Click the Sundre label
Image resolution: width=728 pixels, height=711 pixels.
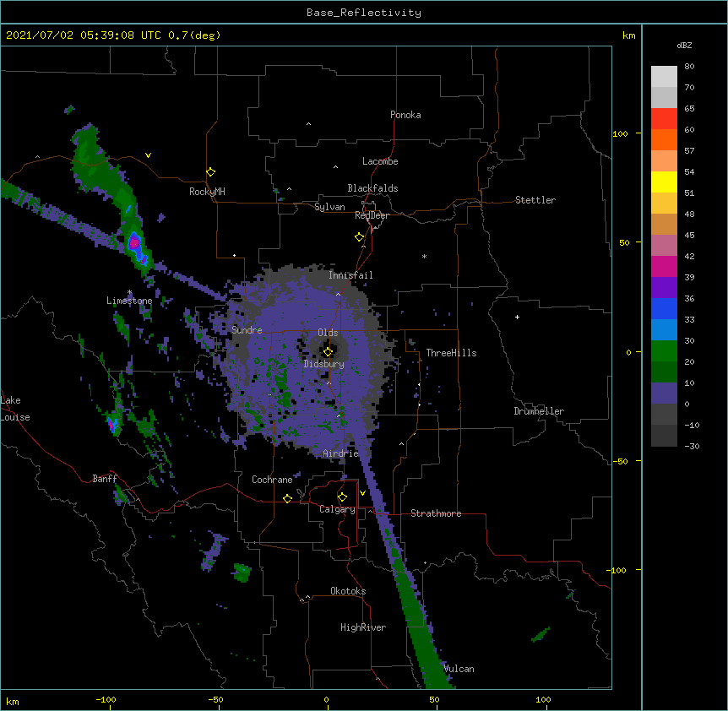[247, 330]
